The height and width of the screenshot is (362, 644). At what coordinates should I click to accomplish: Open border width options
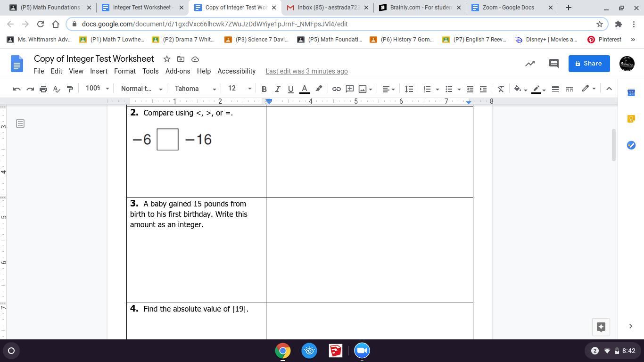click(555, 89)
